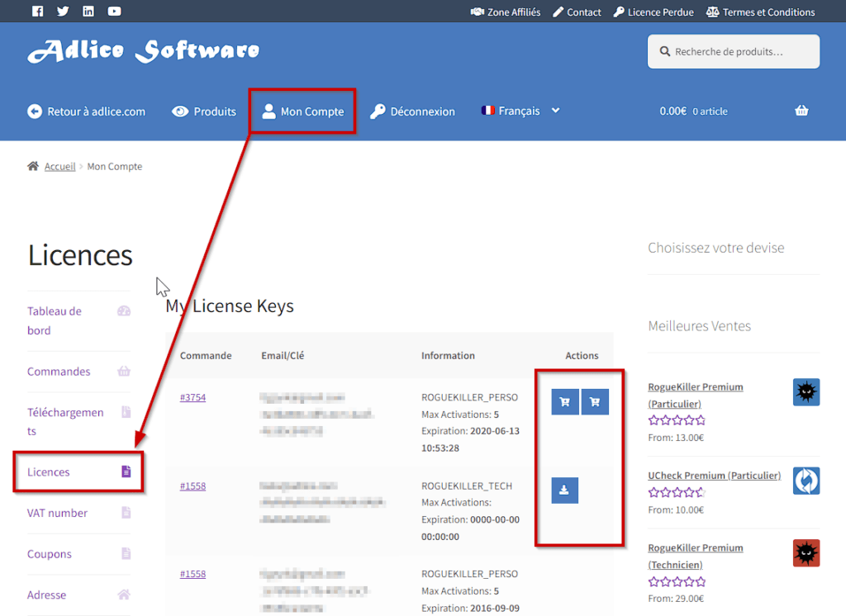Image resolution: width=846 pixels, height=616 pixels.
Task: Click download icon for order #1558
Action: pos(565,490)
